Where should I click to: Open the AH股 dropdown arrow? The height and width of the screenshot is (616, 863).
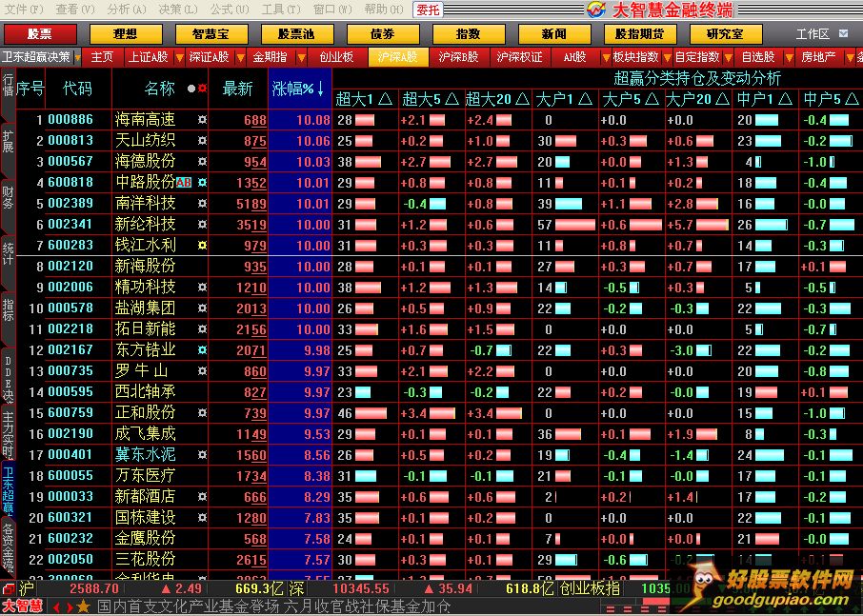pyautogui.click(x=606, y=57)
